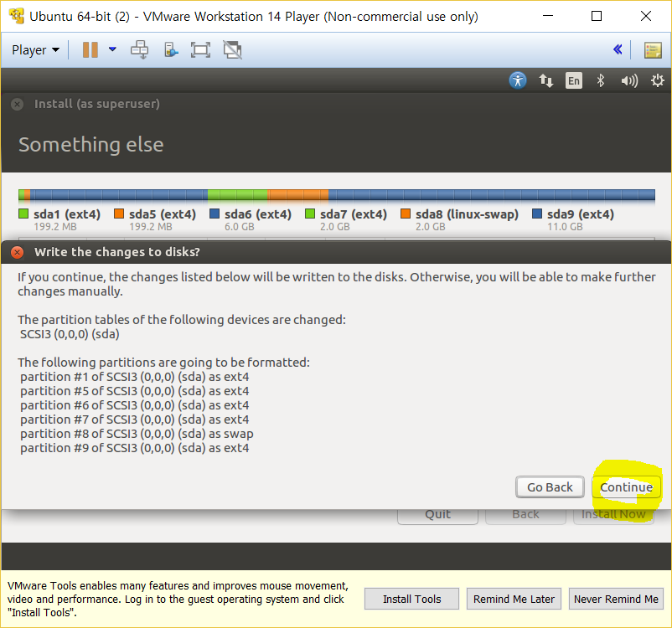672x628 pixels.
Task: Open the system gear session menu
Action: pyautogui.click(x=657, y=80)
